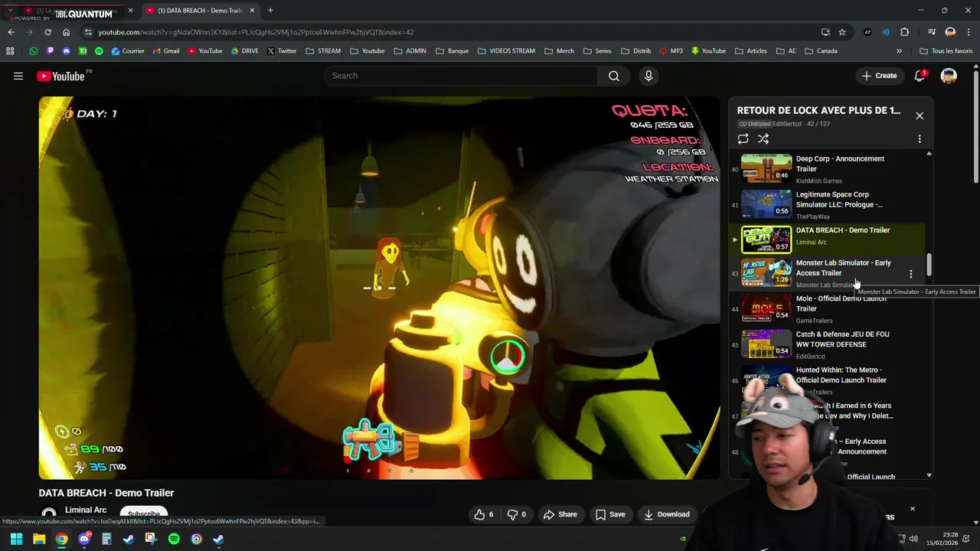Click the Create button
The height and width of the screenshot is (551, 980).
879,76
